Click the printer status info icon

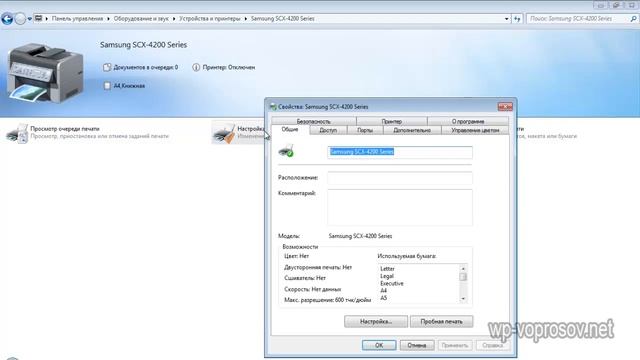coord(196,67)
